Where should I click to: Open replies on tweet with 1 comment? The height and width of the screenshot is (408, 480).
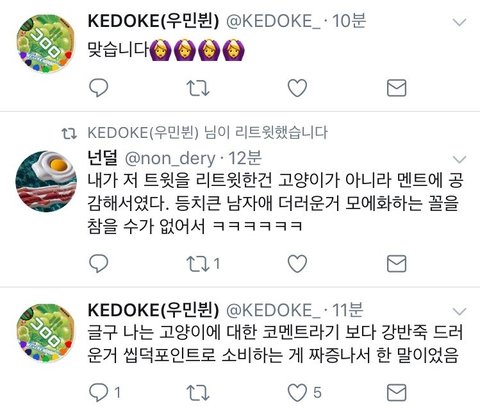(x=105, y=393)
